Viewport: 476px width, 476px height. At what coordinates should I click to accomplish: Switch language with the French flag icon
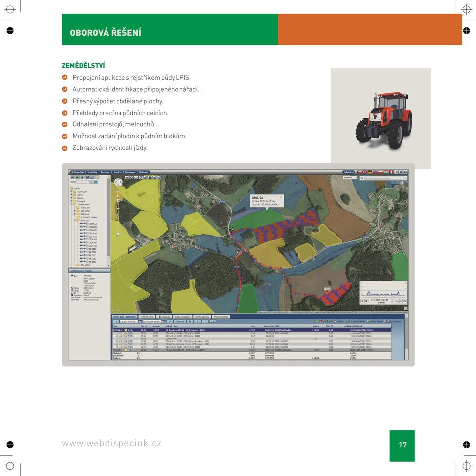(391, 172)
